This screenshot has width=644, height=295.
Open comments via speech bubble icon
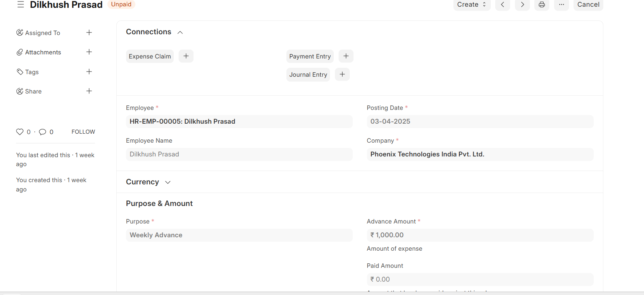coord(43,132)
